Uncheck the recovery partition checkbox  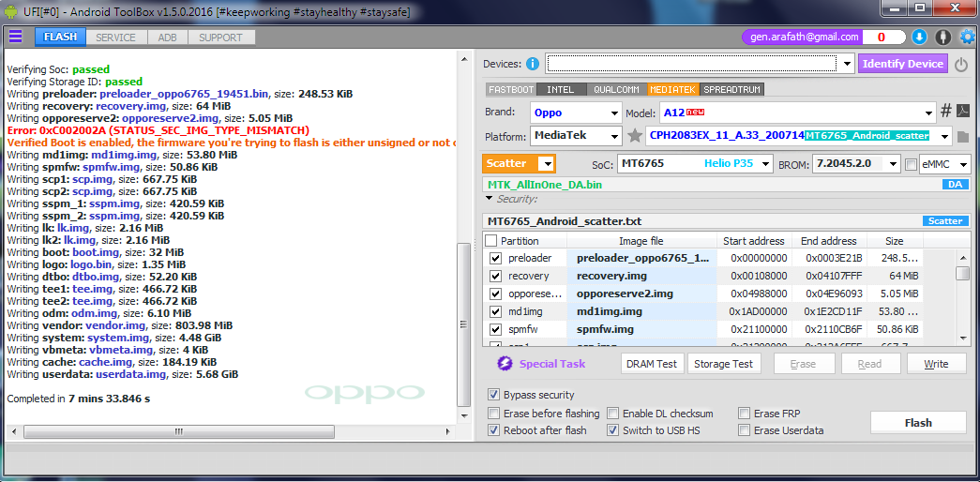(495, 276)
